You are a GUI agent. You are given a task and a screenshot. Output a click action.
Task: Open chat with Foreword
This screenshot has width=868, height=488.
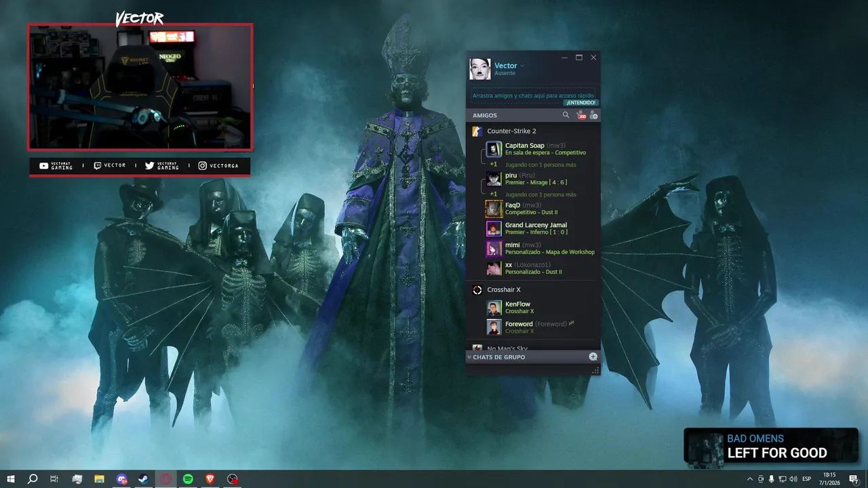(541, 327)
